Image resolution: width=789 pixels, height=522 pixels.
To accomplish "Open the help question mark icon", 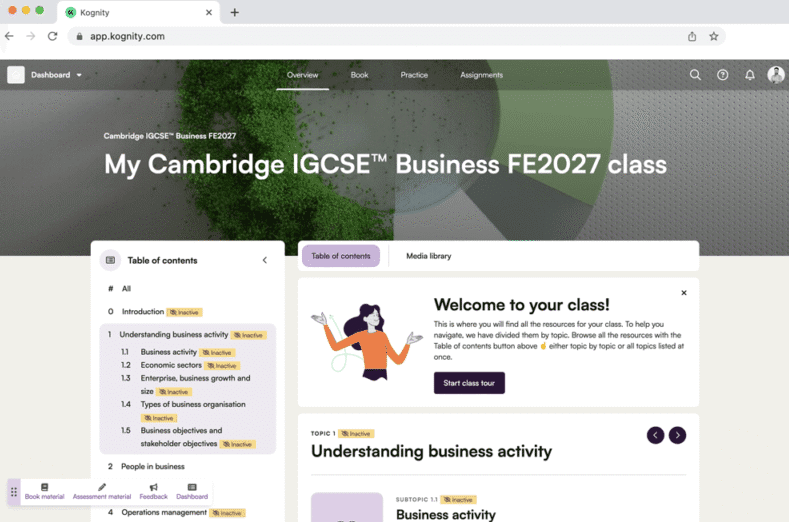I will (723, 75).
